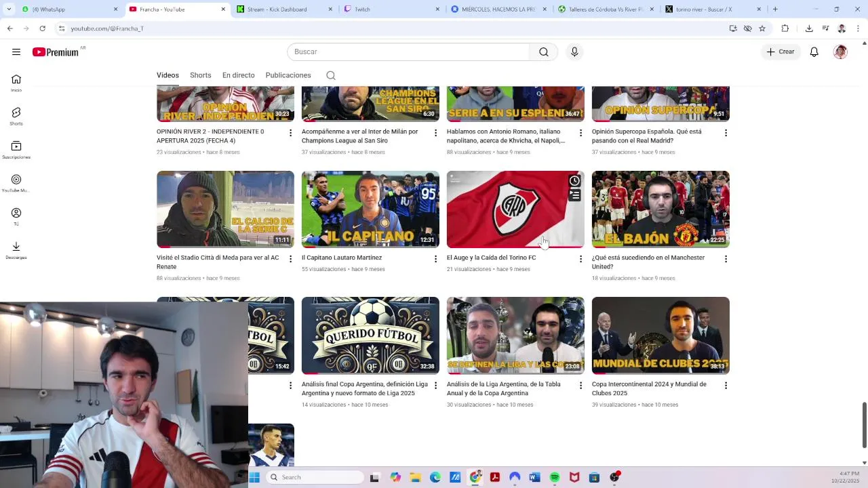
Task: Click the browser address bar URL
Action: tap(107, 28)
